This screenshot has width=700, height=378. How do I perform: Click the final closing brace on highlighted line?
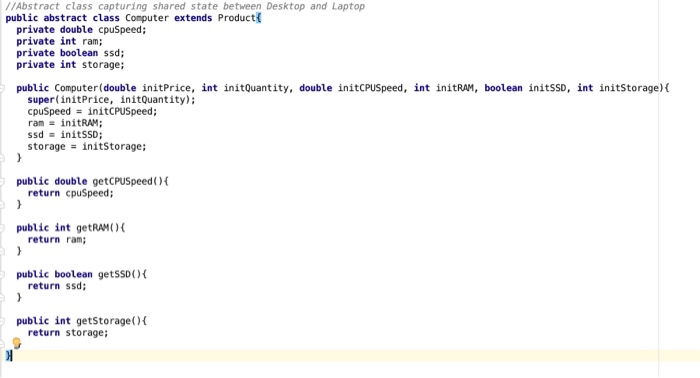coord(8,356)
